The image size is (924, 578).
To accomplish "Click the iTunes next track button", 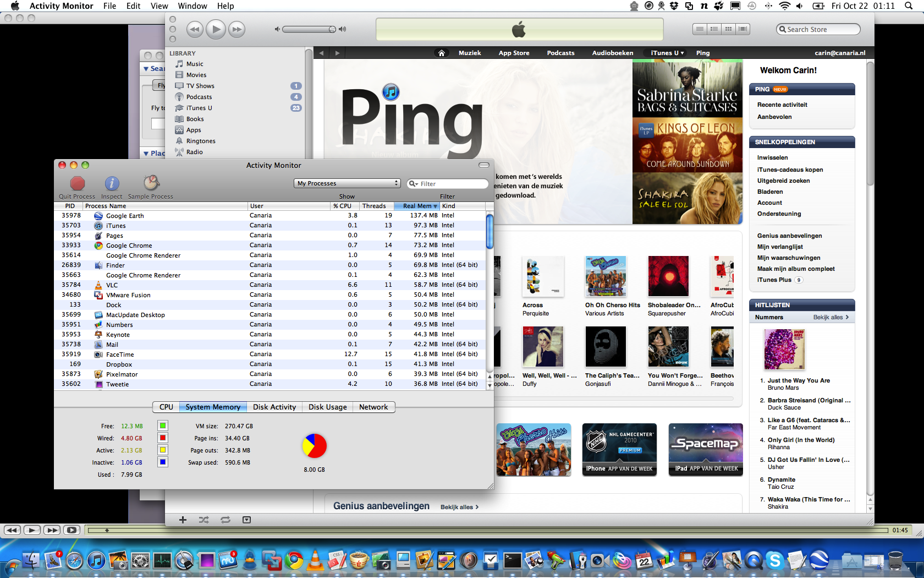I will 237,29.
